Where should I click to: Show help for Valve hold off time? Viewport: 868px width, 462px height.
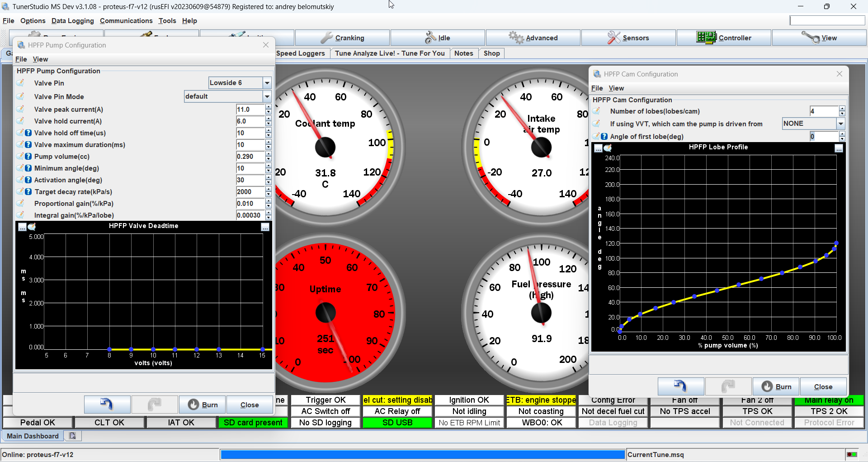[28, 133]
